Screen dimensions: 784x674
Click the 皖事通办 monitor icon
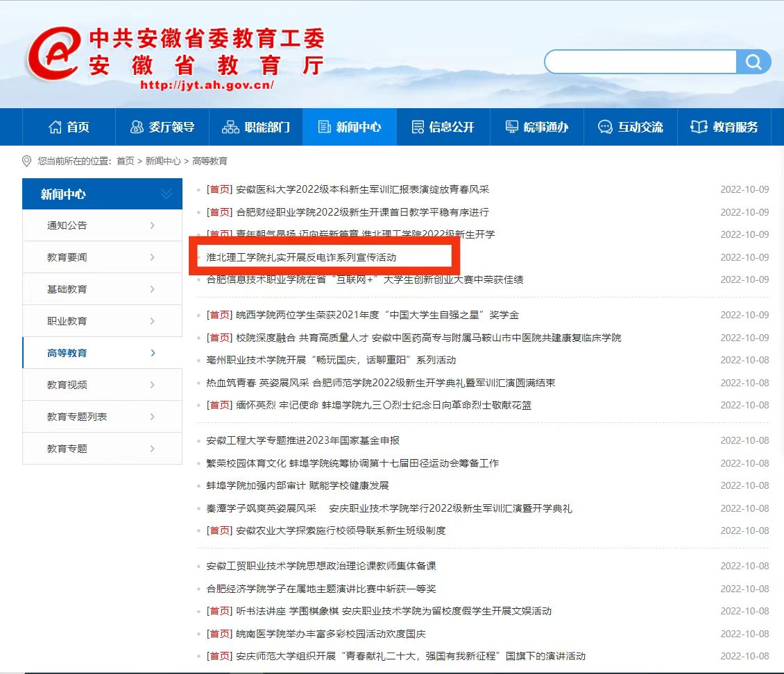(x=512, y=127)
